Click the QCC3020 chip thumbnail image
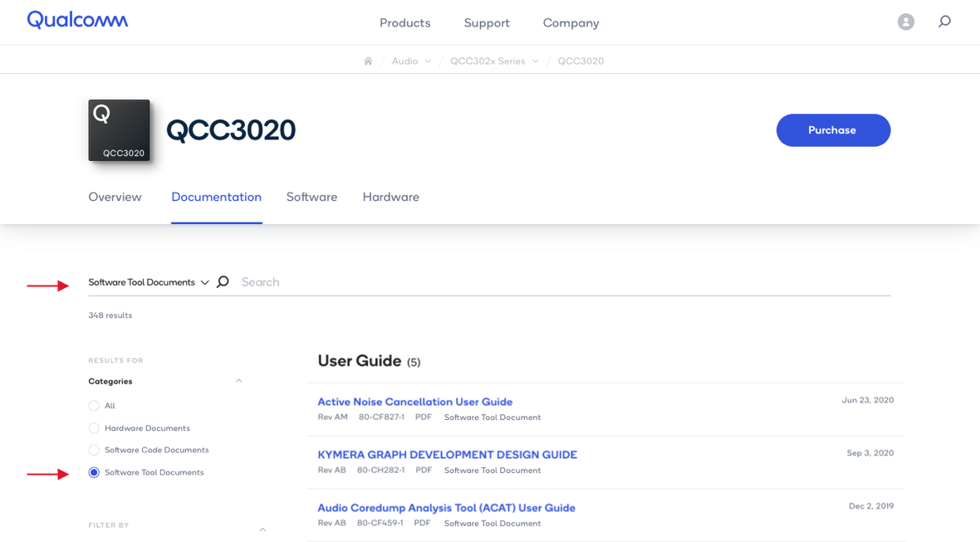This screenshot has height=542, width=980. pos(119,130)
